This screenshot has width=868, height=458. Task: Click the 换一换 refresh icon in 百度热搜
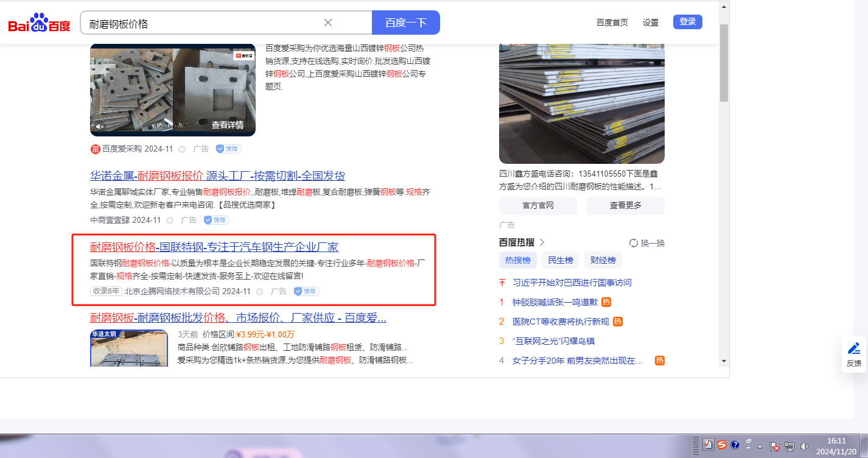point(634,243)
